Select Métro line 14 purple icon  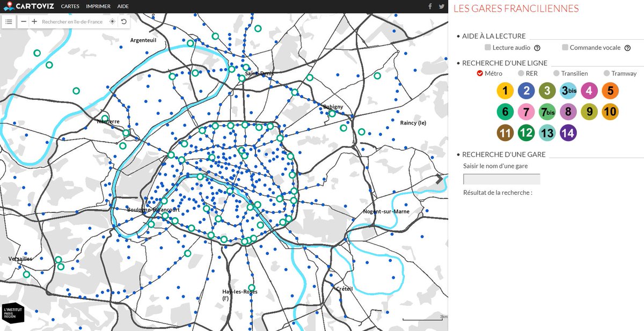tap(568, 133)
